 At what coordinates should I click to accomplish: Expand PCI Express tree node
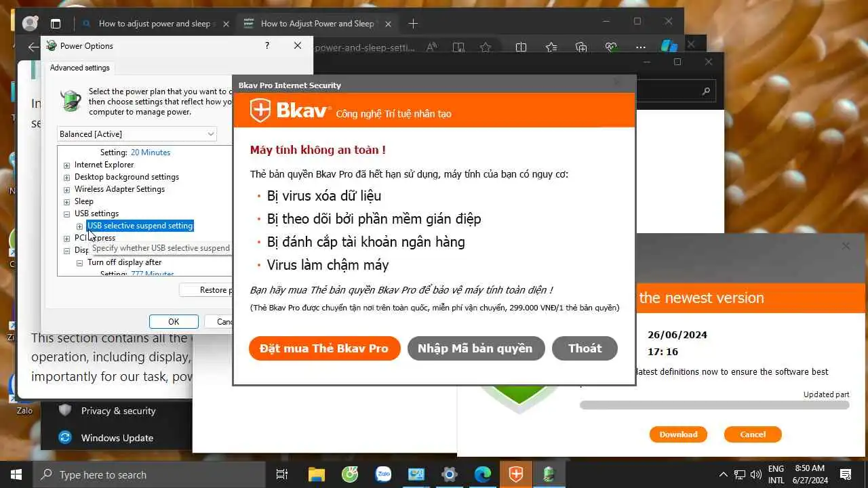[x=66, y=239]
